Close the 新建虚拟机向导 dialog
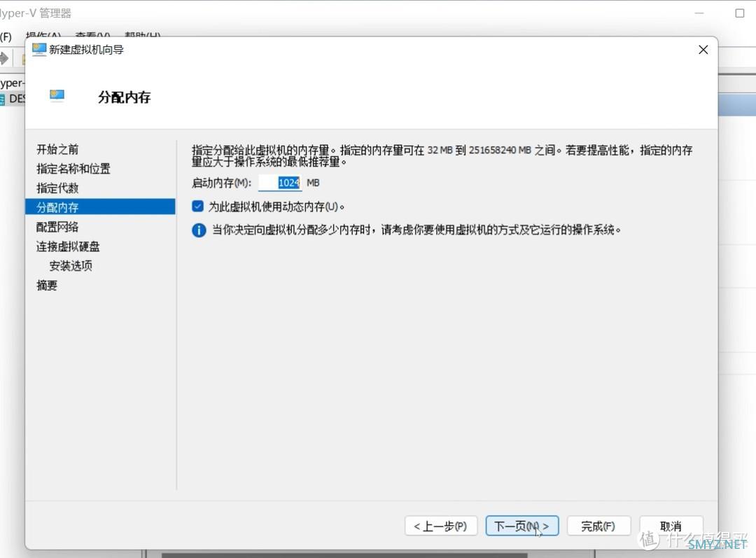The image size is (756, 558). click(703, 50)
